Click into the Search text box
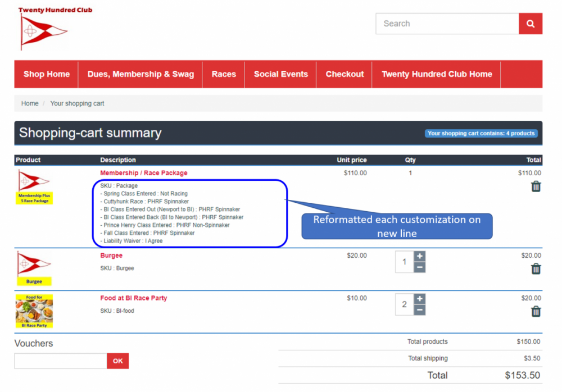 click(447, 24)
